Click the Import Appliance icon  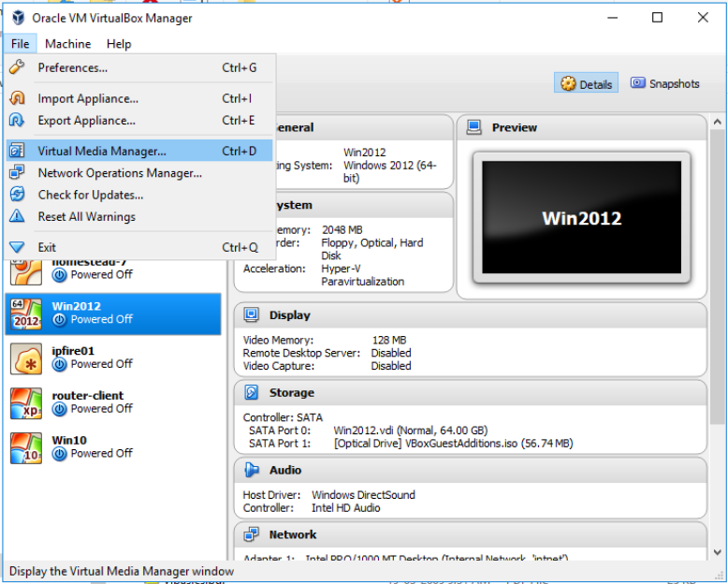[x=17, y=98]
